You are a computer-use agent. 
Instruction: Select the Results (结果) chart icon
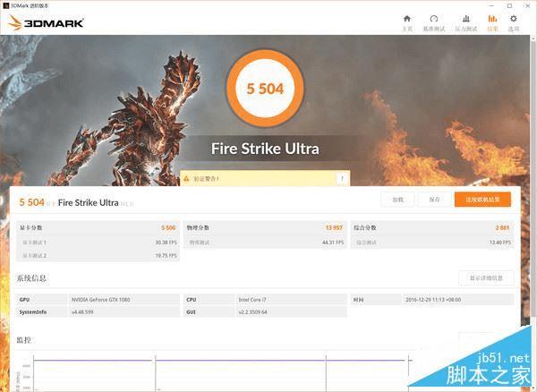492,23
